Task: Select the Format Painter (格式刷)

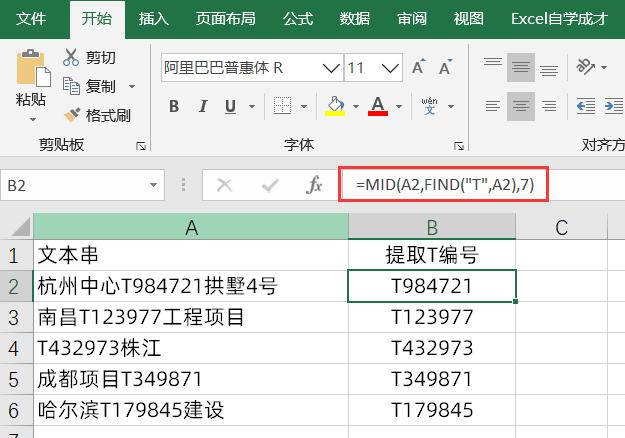Action: (97, 116)
